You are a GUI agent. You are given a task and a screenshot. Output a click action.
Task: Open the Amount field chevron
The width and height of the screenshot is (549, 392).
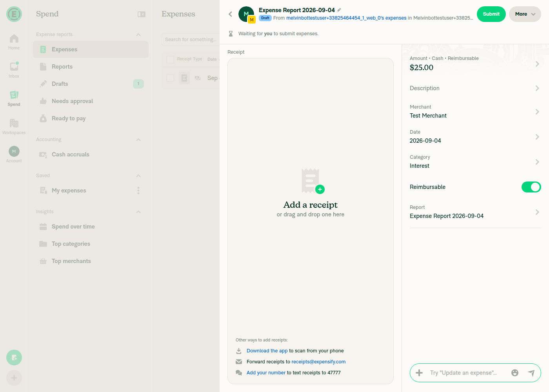[x=537, y=64]
